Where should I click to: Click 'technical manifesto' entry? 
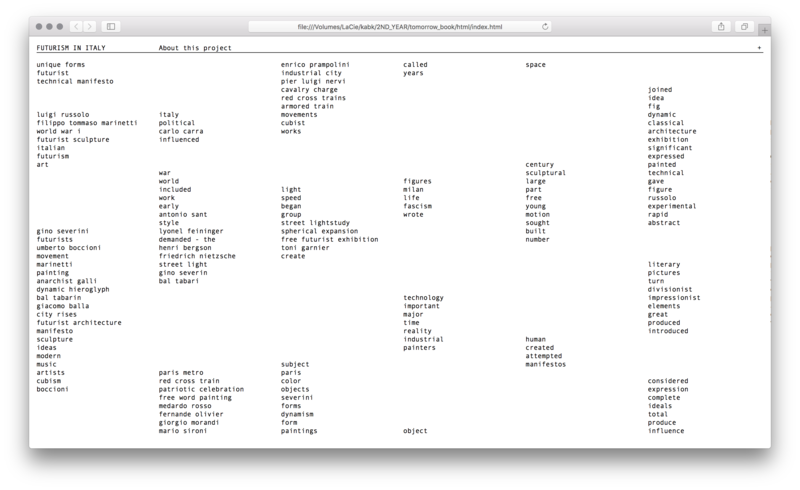point(75,81)
